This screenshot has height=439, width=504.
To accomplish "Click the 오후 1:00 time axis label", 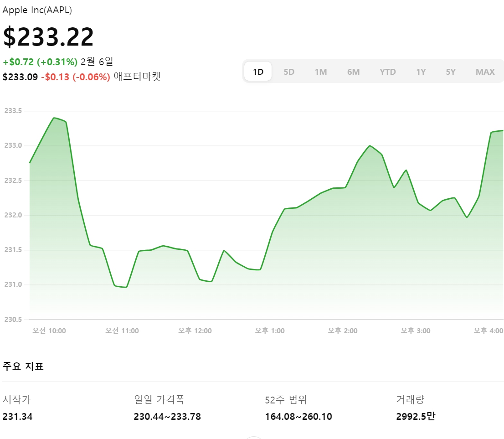I will 270,331.
